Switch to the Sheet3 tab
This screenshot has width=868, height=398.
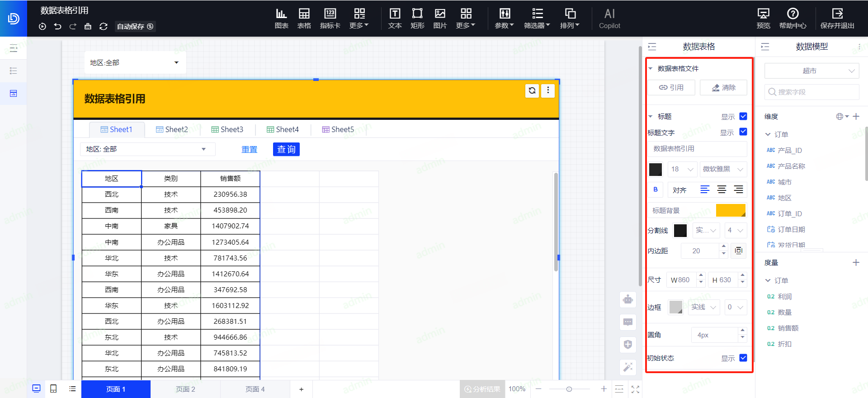(x=227, y=130)
